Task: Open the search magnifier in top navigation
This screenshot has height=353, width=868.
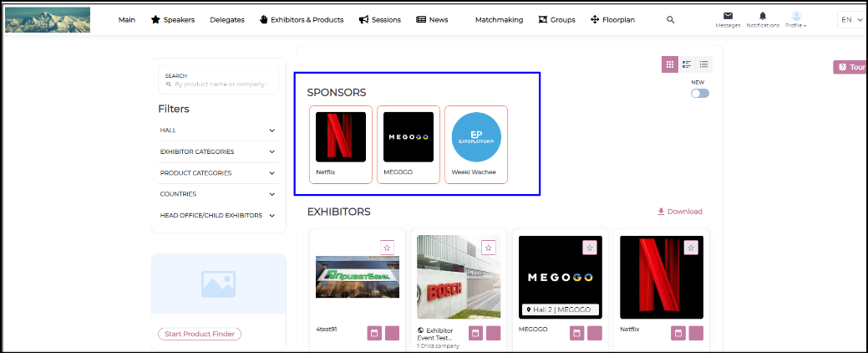Action: click(670, 20)
